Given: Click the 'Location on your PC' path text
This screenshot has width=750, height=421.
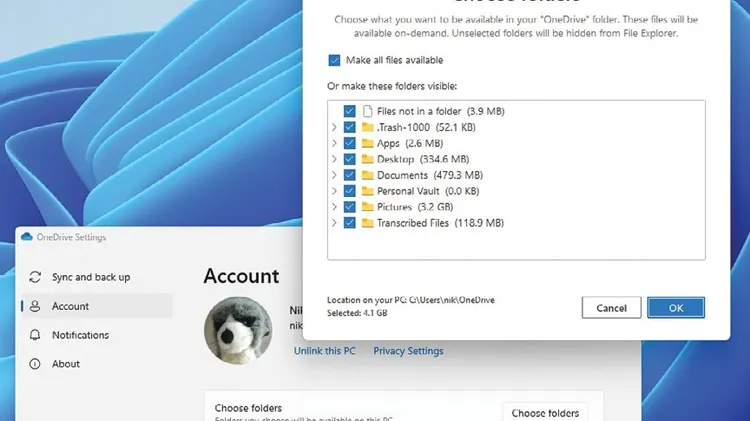Looking at the screenshot, I should [x=411, y=300].
